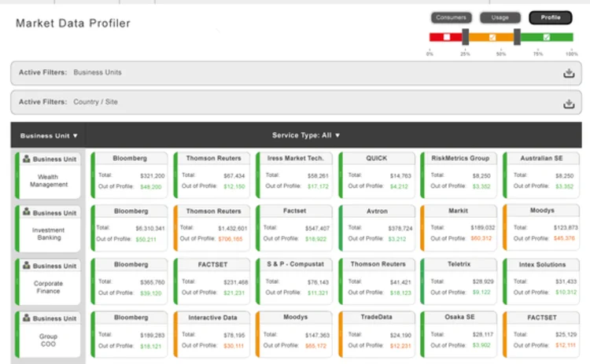This screenshot has height=364, width=590.
Task: Click the Corporate Finance business unit person icon
Action: pos(26,265)
